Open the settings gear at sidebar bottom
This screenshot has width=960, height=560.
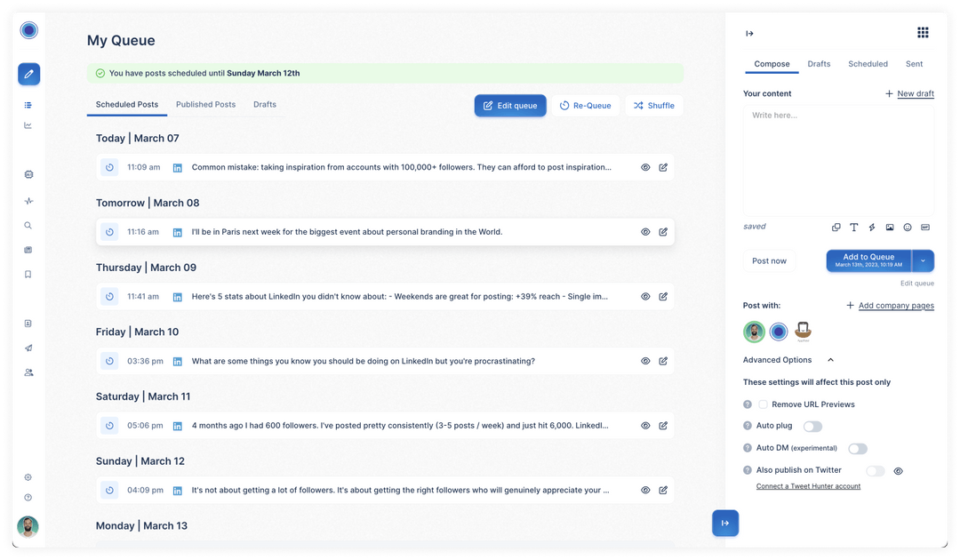tap(28, 476)
